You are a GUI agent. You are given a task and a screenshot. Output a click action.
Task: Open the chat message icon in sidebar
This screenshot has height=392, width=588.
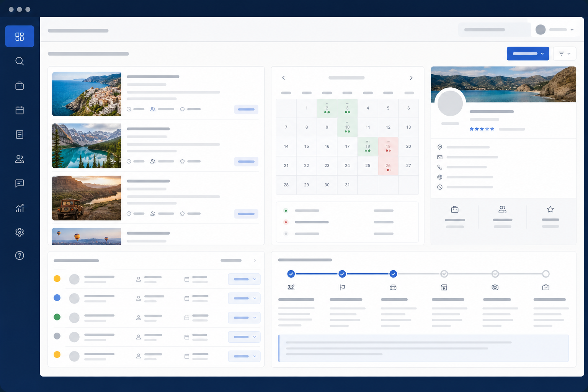tap(20, 183)
